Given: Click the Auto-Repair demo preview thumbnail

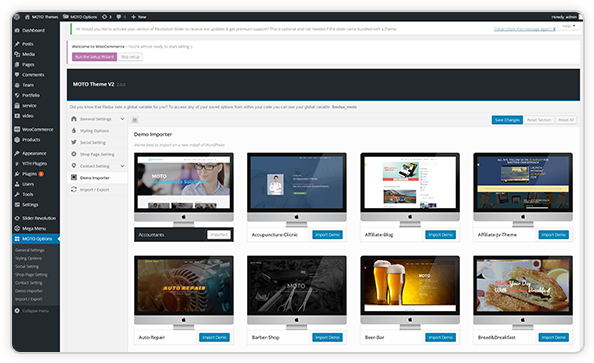Looking at the screenshot, I should point(184,292).
